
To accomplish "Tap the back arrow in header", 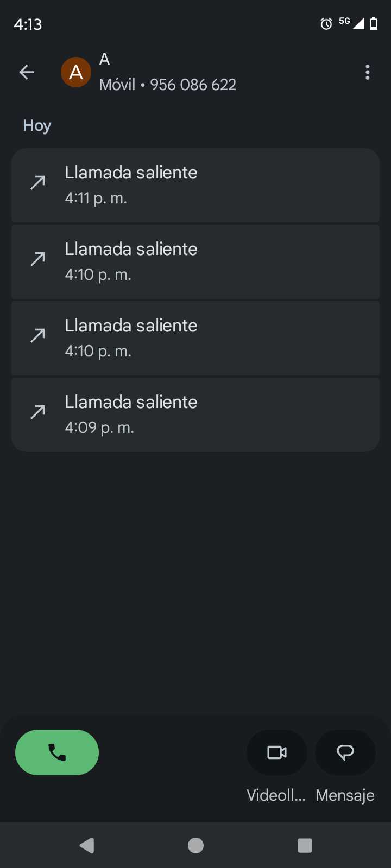I will [x=27, y=72].
